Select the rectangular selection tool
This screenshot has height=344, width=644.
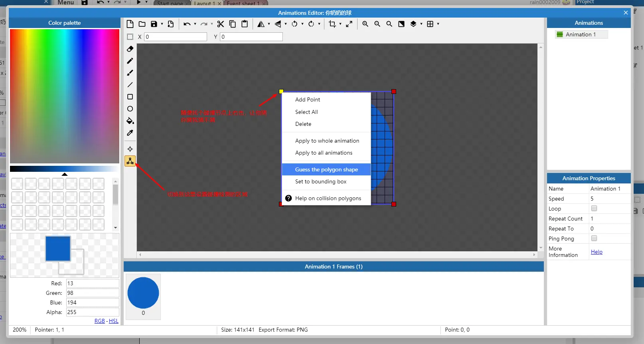[x=130, y=37]
